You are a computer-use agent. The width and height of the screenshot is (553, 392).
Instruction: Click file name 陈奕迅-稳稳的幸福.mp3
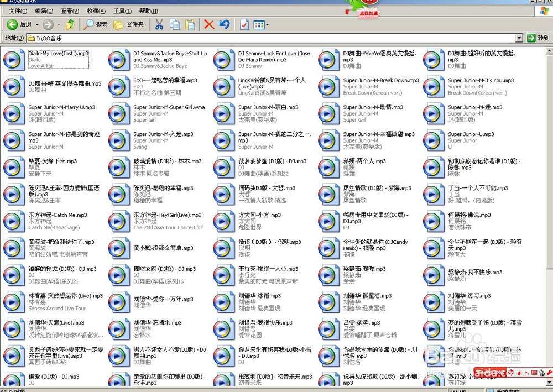[163, 188]
